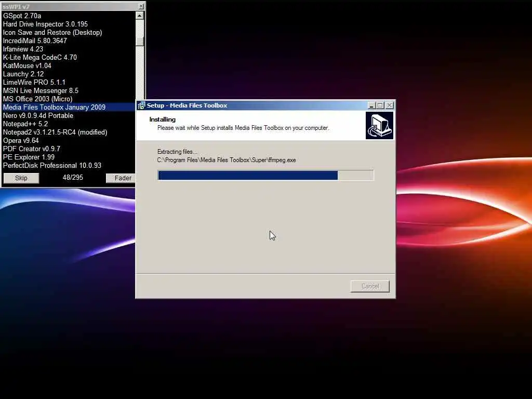Click the setup installer icon in title bar
The height and width of the screenshot is (399, 532).
coord(141,105)
